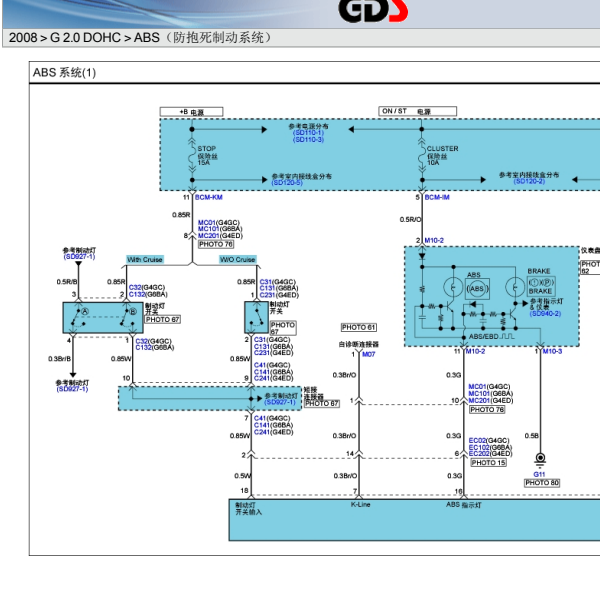Viewport: 600px width, 599px height.
Task: Click the M07 self-diagnosis connector link
Action: (368, 354)
